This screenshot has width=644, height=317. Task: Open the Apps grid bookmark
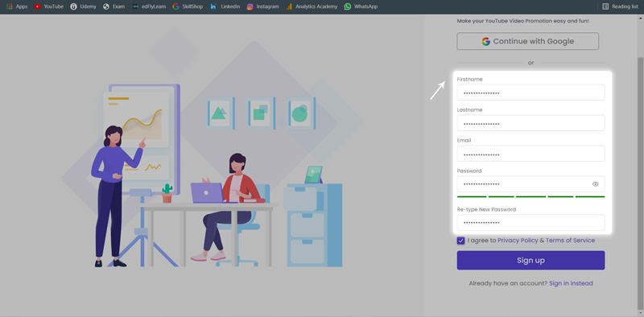(17, 6)
